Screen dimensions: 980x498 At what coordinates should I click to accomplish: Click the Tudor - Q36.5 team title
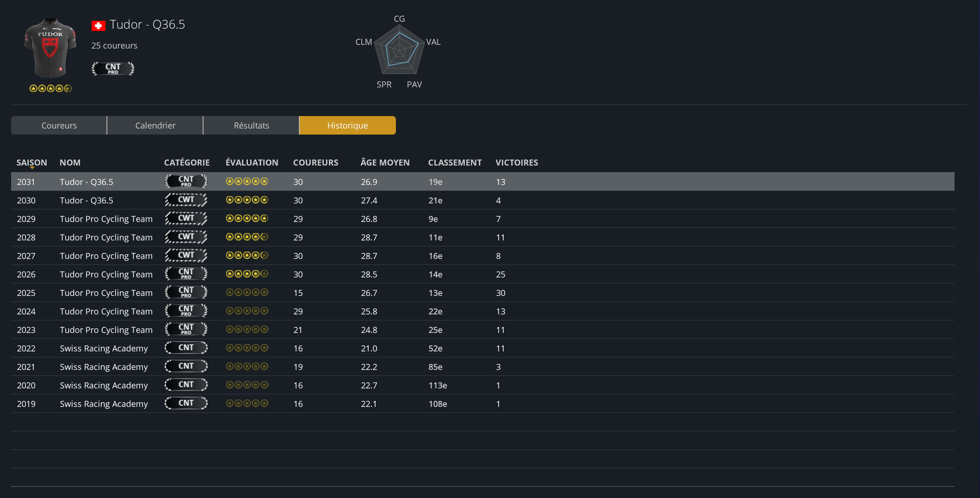pos(147,25)
